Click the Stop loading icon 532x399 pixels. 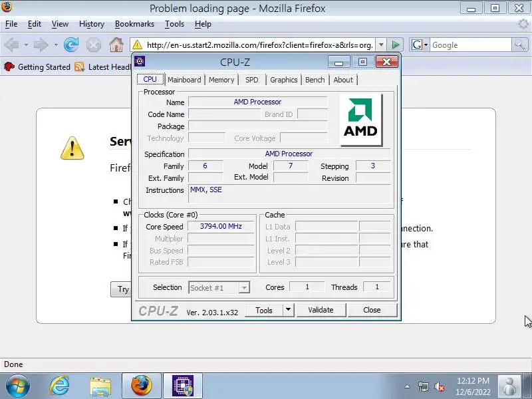coord(93,45)
